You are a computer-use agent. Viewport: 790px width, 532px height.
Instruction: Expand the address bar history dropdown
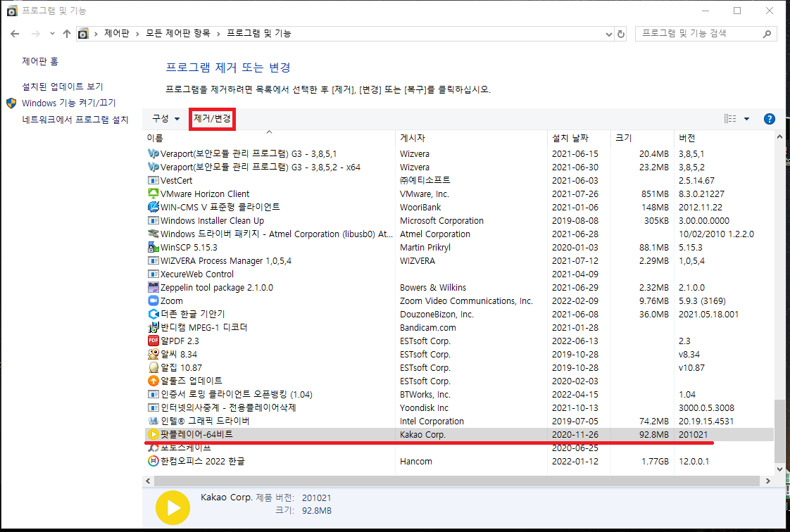click(608, 34)
